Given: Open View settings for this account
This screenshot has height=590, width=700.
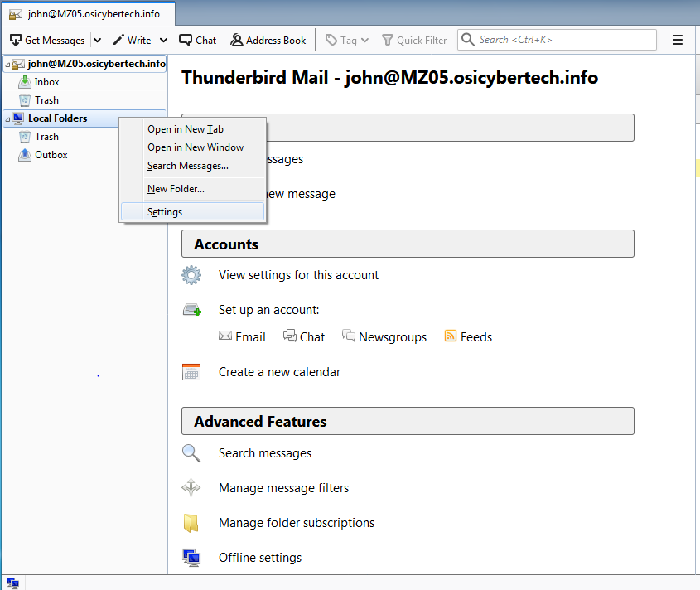Looking at the screenshot, I should tap(298, 275).
